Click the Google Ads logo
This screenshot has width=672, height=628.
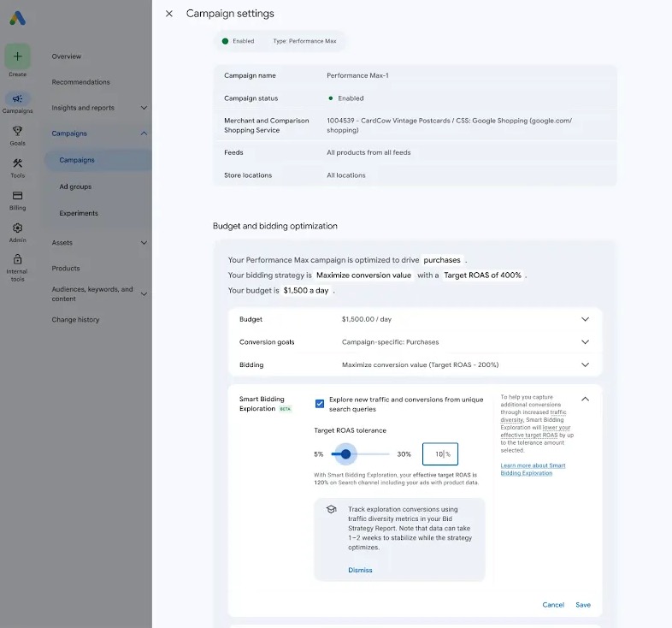coord(18,18)
